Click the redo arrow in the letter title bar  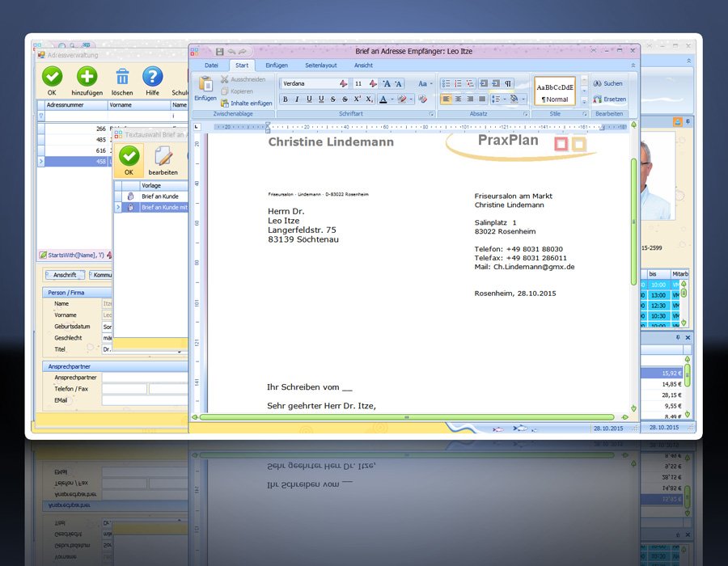(x=243, y=52)
